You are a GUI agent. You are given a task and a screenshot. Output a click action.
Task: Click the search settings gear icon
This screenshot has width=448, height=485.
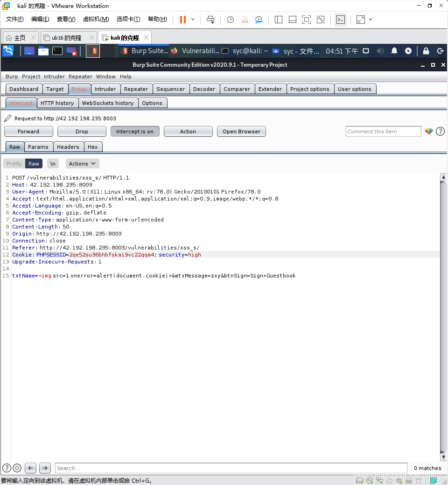(17, 468)
